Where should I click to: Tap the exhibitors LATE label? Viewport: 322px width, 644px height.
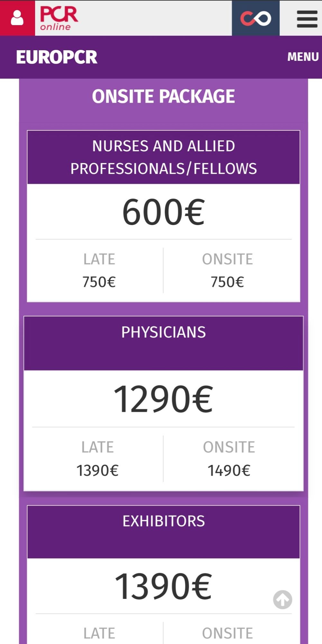(x=99, y=633)
